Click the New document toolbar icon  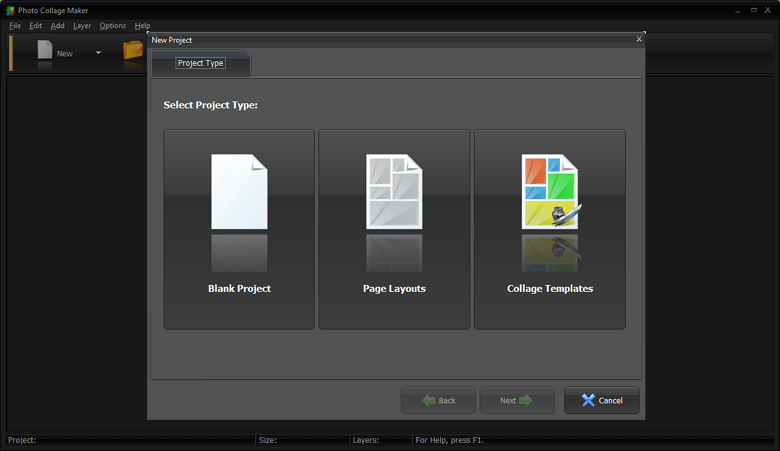[x=45, y=50]
